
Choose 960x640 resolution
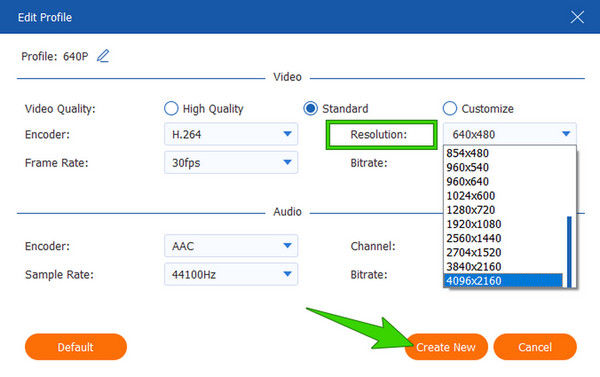503,181
